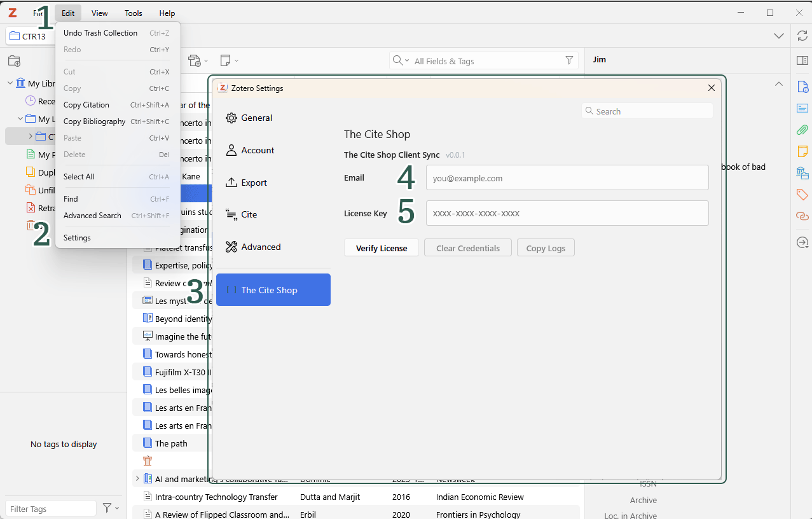The height and width of the screenshot is (519, 812).
Task: Open the View menu
Action: point(100,13)
